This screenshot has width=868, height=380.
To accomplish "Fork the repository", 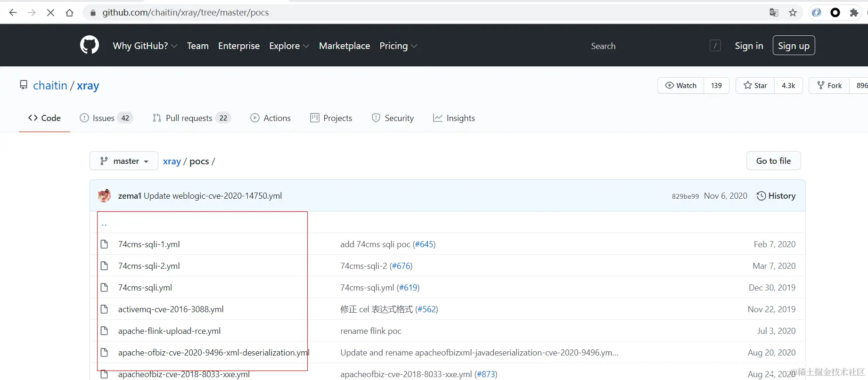I will (x=829, y=85).
